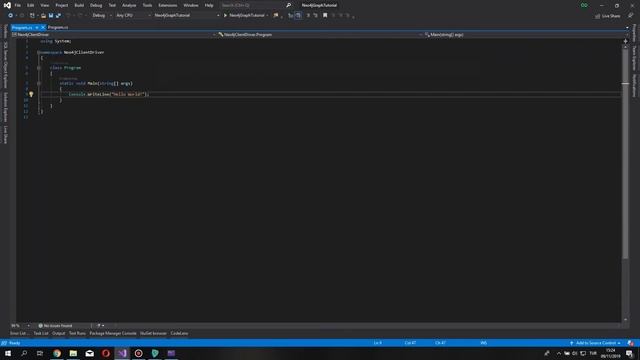
Task: Open the Neo4jClientDriver project navigation dropdown
Action: click(113, 35)
